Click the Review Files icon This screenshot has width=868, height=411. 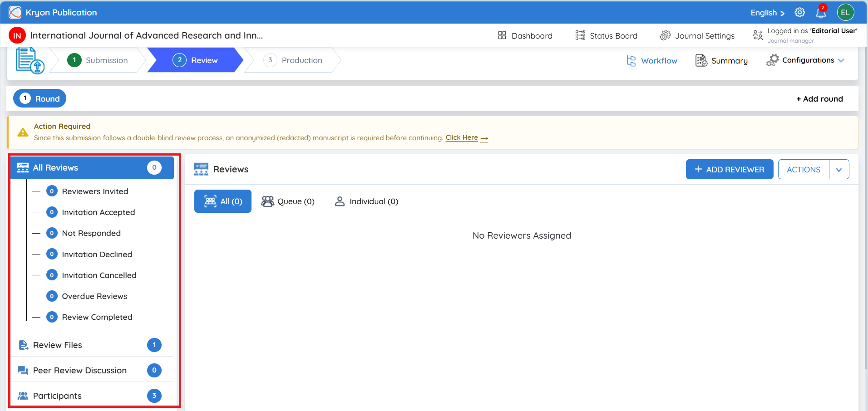click(x=23, y=345)
